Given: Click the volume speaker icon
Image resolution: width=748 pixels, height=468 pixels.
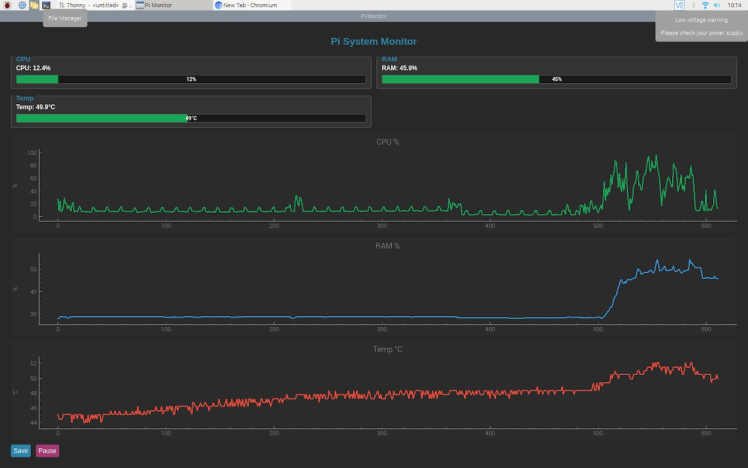Looking at the screenshot, I should [716, 5].
